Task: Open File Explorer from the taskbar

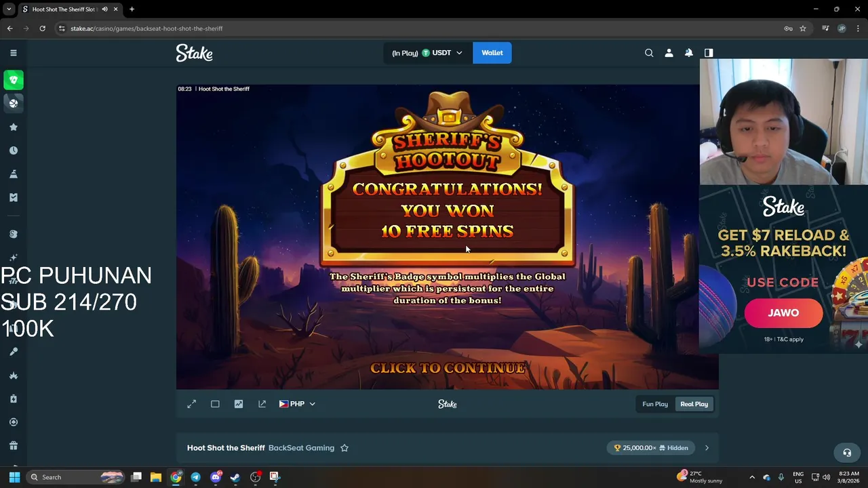Action: point(156,477)
